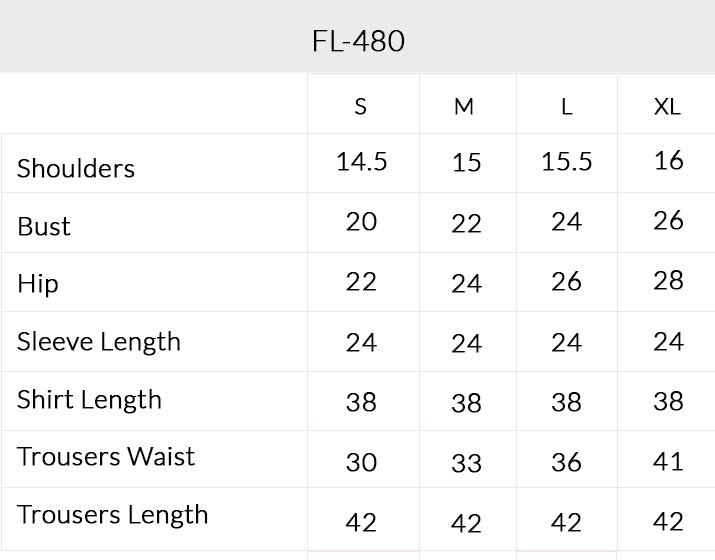Click the Shirt Length row label
Viewport: 715px width, 560px height.
click(x=89, y=400)
